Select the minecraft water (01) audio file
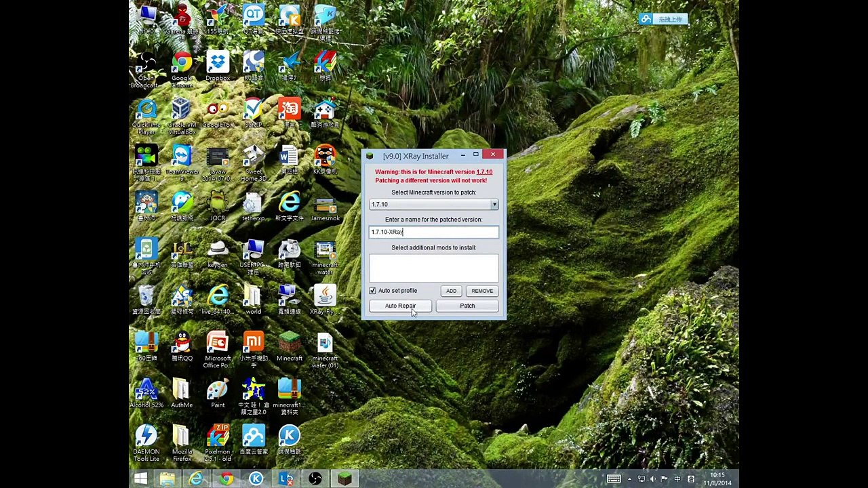 (325, 349)
